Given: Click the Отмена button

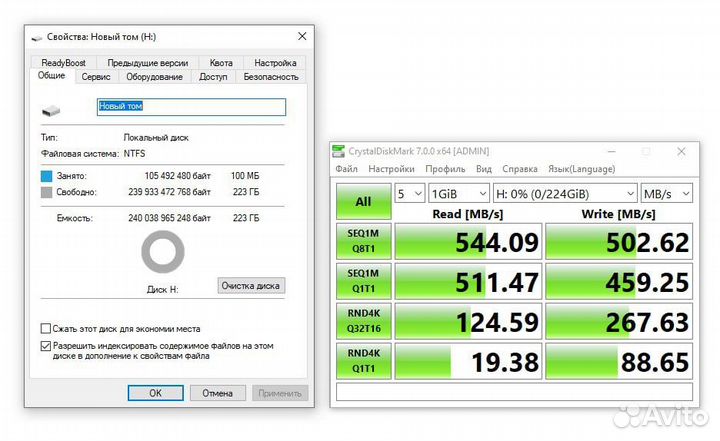Looking at the screenshot, I should [x=218, y=393].
